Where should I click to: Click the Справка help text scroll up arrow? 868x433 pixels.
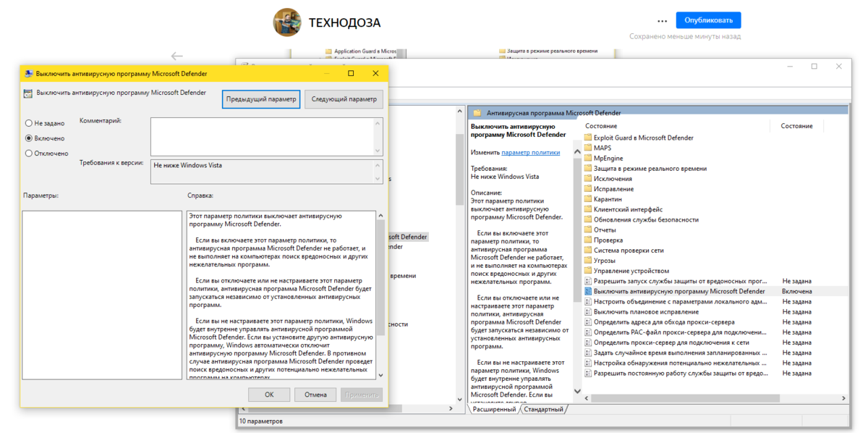pyautogui.click(x=380, y=215)
